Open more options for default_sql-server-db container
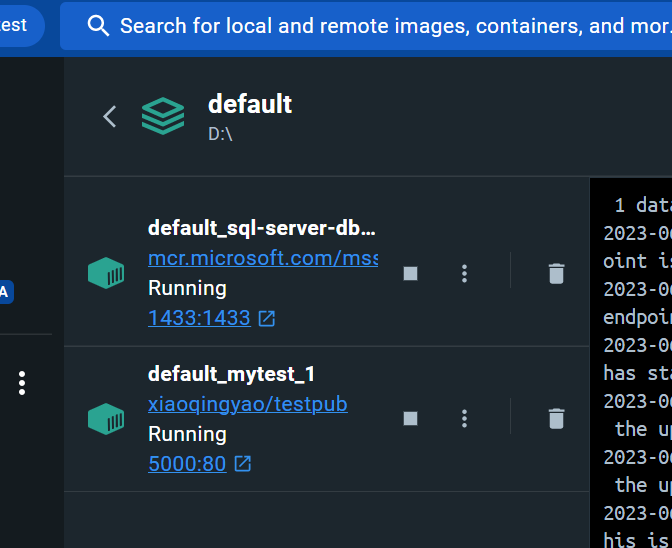The height and width of the screenshot is (548, 672). (464, 273)
